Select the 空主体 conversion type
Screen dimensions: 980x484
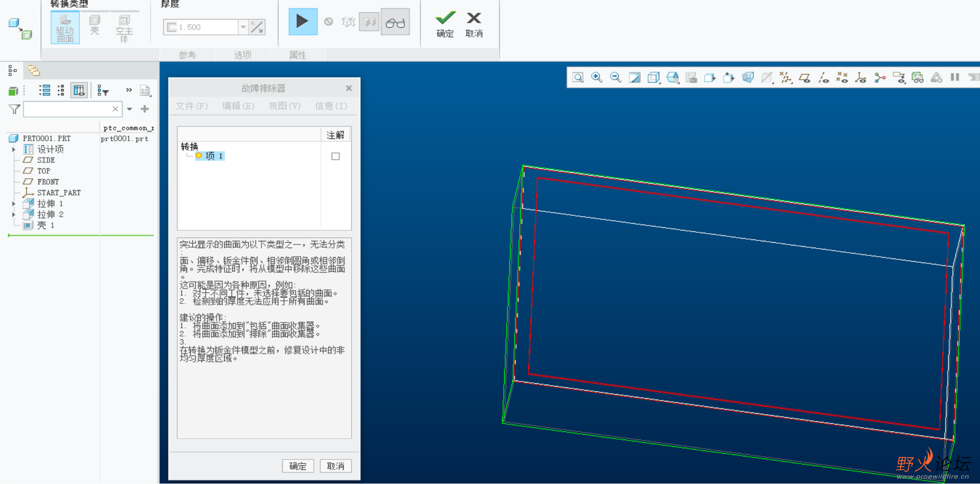click(124, 28)
